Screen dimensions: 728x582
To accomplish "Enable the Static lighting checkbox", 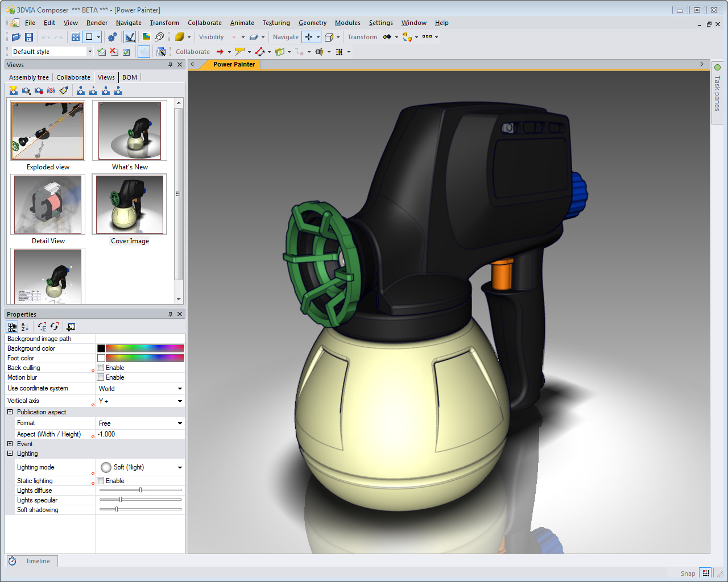I will pos(101,481).
